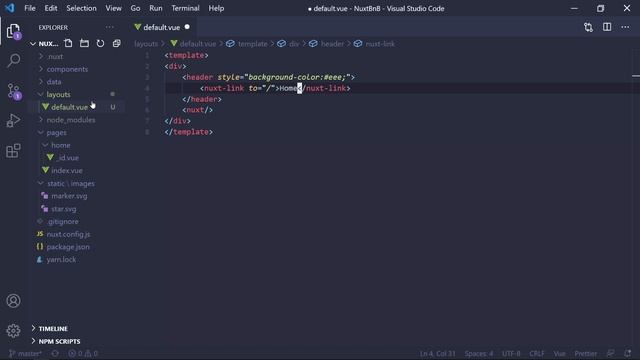Select language mode Vue in status bar
Screen dimensions: 640x360
[559, 353]
